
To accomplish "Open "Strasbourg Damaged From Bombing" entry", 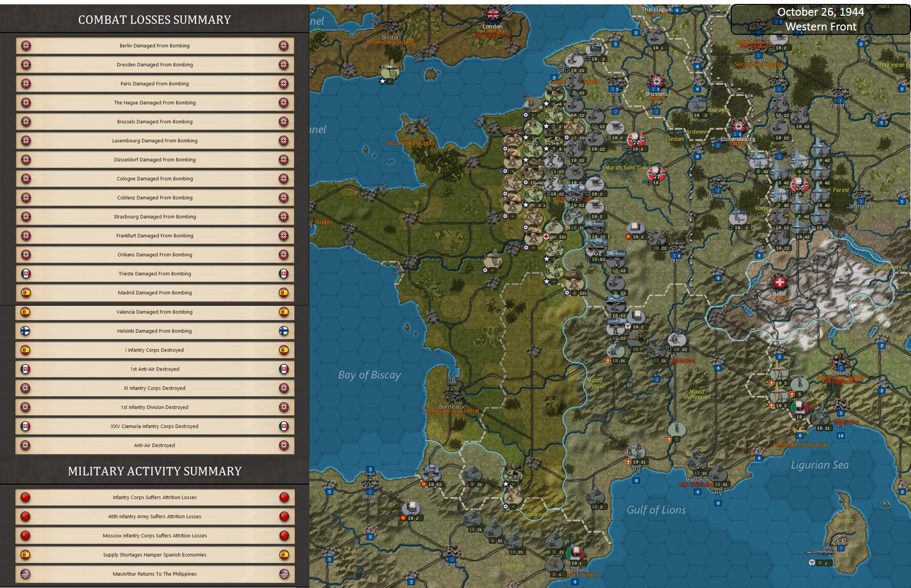I will (155, 217).
